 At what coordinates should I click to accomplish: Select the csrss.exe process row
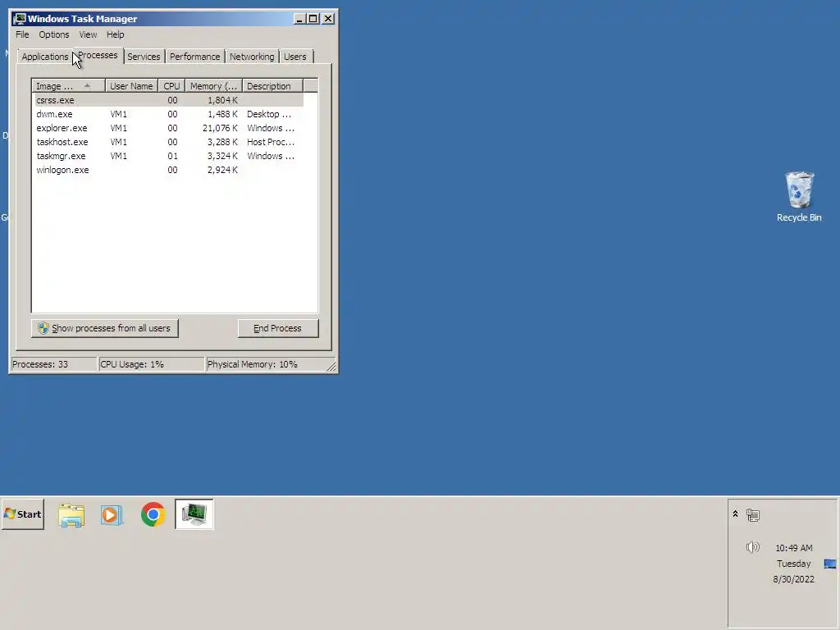click(x=169, y=100)
